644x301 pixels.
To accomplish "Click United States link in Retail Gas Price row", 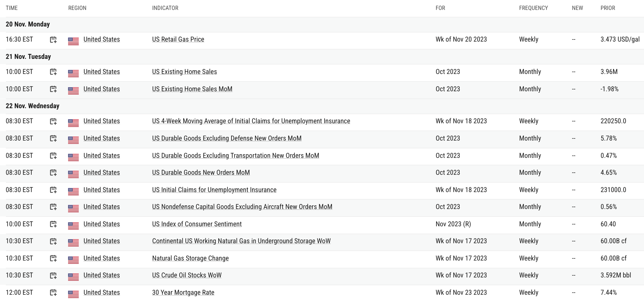I will click(102, 39).
